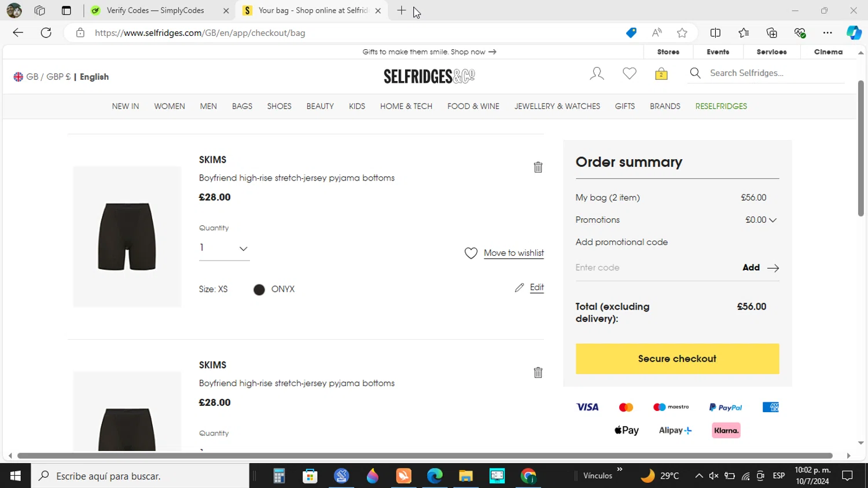Open the SHOES menu

[x=279, y=107]
